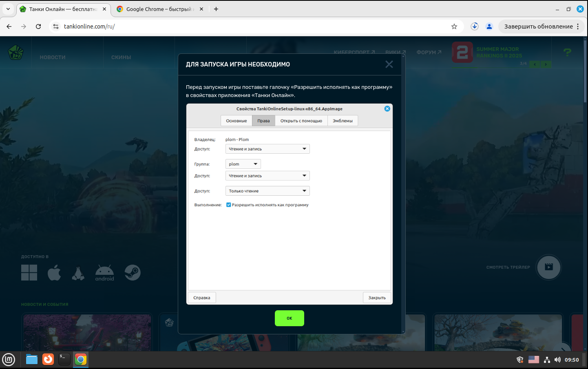
Task: Switch to the Танки Онлайн browser tab
Action: (x=63, y=9)
